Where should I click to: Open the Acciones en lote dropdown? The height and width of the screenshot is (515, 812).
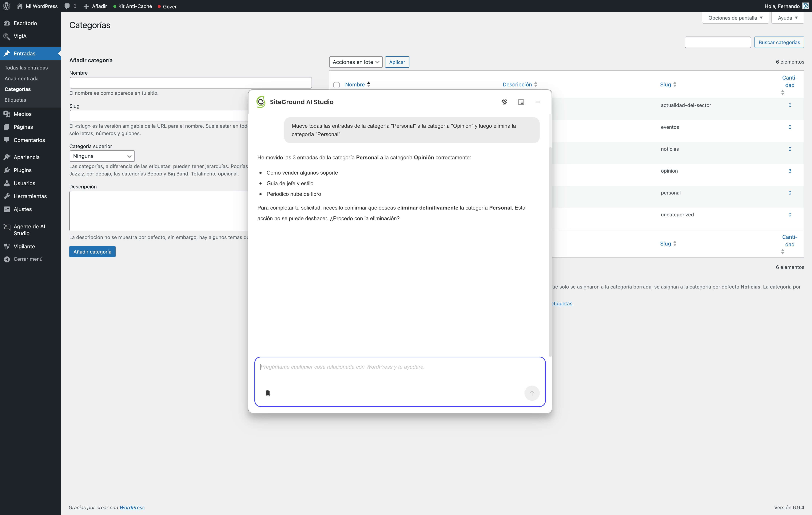point(356,62)
